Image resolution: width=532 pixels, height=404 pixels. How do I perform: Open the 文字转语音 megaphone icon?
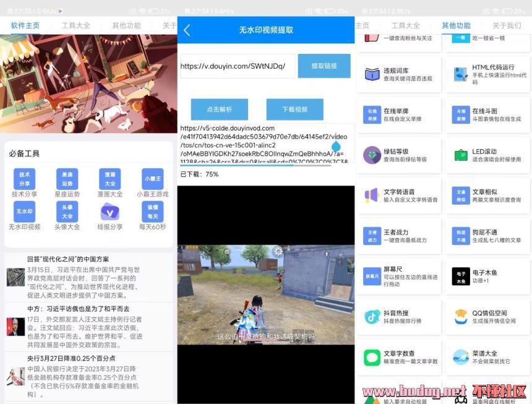(x=371, y=196)
